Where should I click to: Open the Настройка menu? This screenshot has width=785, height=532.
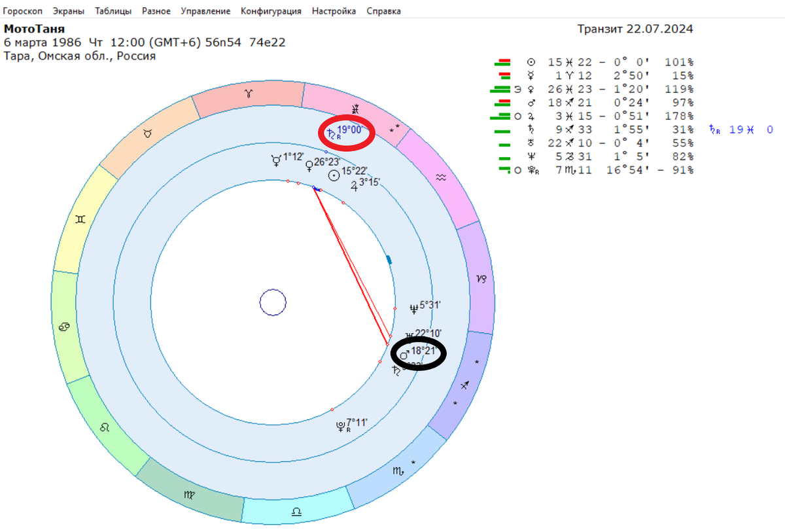(334, 11)
